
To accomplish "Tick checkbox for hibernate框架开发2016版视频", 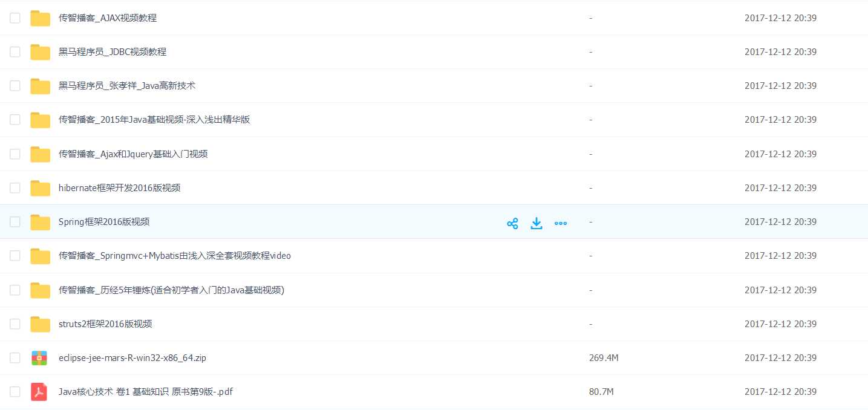I will [15, 187].
